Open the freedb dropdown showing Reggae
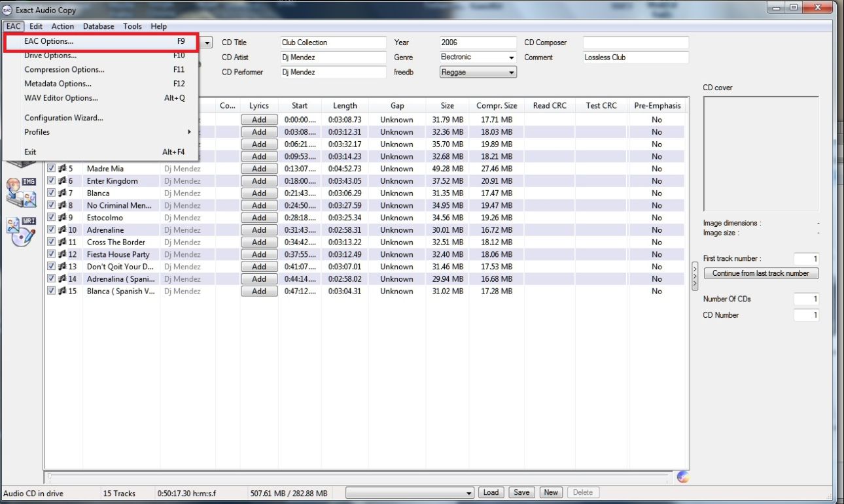This screenshot has width=844, height=504. 478,73
